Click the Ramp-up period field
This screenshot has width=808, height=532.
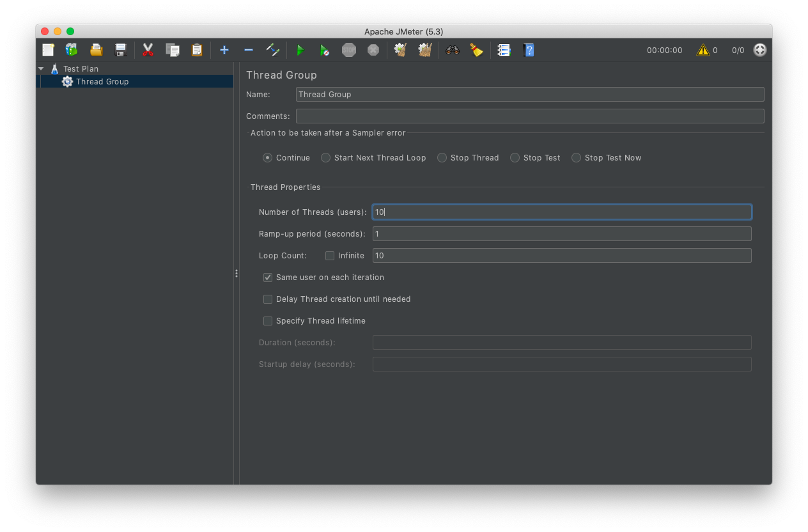562,233
